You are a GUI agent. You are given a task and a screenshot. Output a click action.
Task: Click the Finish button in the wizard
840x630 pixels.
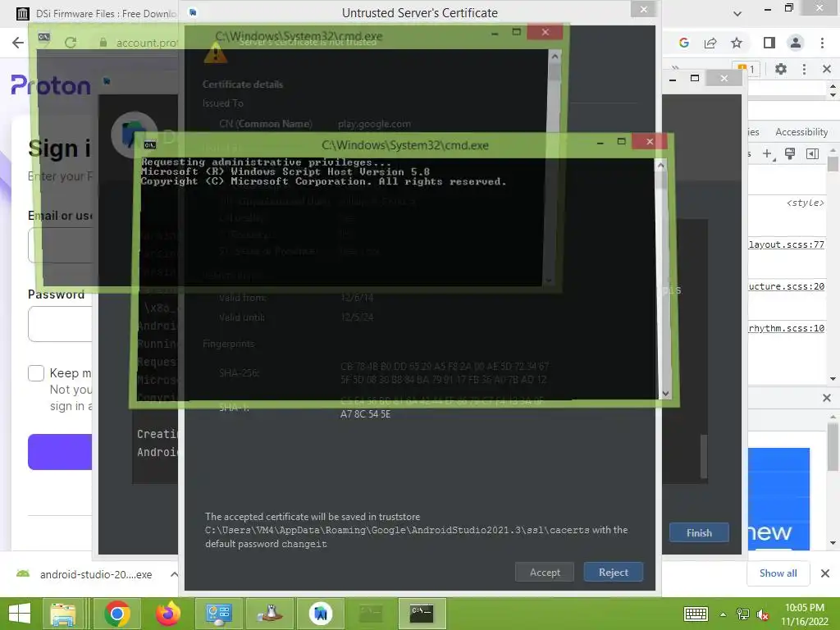[x=699, y=532]
